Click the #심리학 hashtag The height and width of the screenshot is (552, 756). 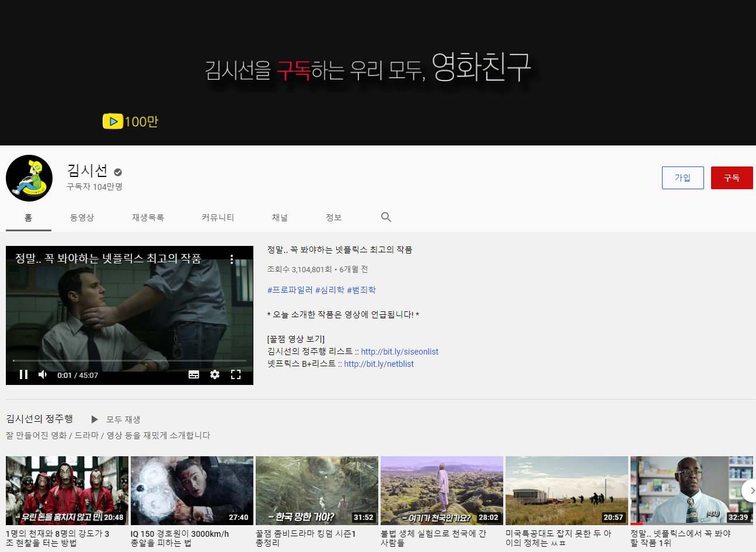330,290
